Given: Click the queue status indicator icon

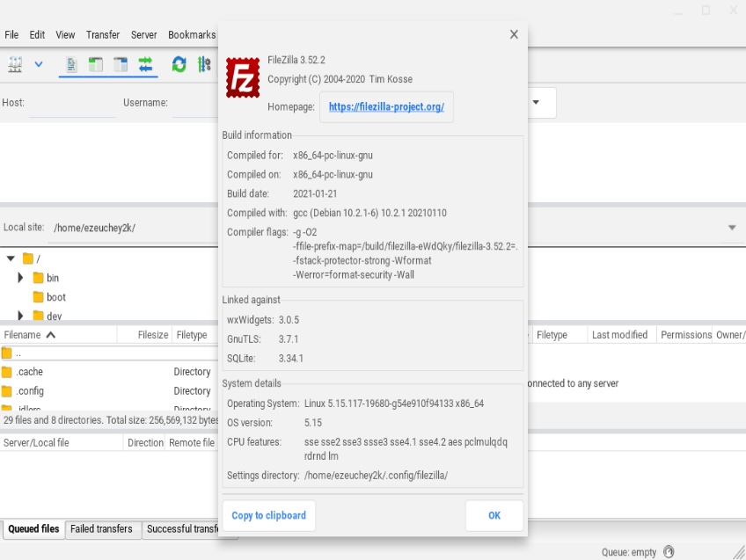Looking at the screenshot, I should [x=669, y=551].
